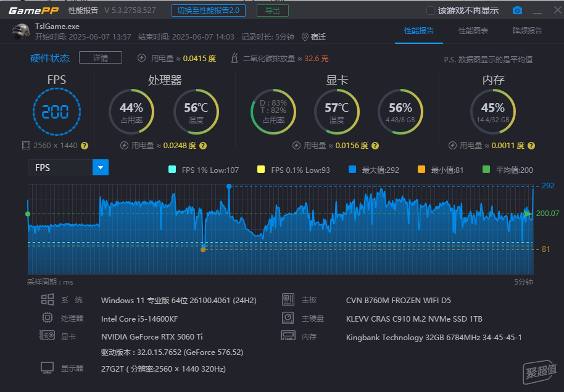
Task: Click the motherboard icon beside 主板
Action: [x=288, y=299]
